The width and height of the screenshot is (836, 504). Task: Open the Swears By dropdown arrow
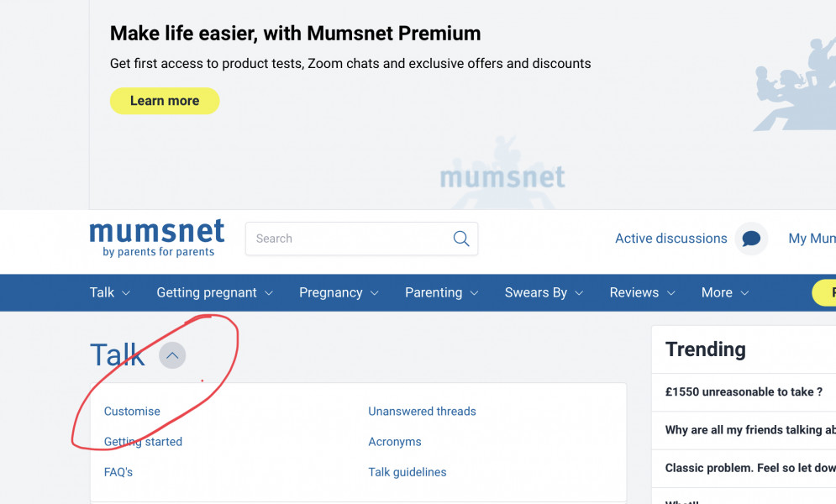point(578,292)
